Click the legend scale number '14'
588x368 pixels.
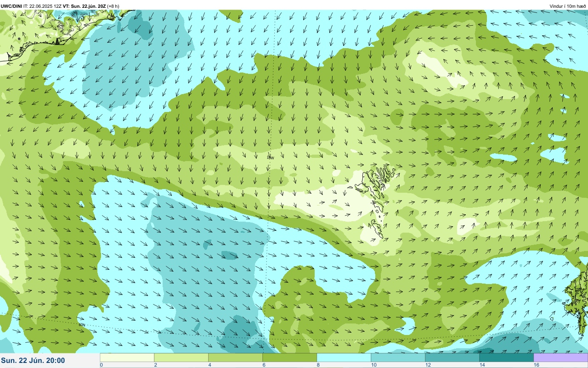(x=482, y=365)
